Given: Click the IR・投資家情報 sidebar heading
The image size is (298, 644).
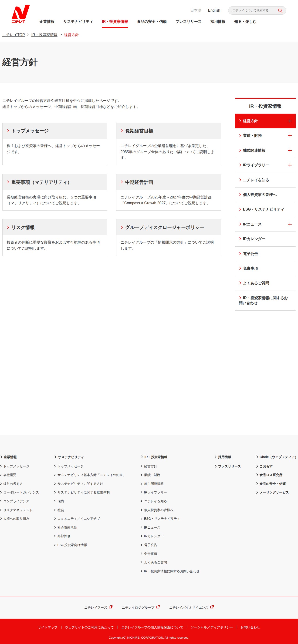Looking at the screenshot, I should point(265,106).
